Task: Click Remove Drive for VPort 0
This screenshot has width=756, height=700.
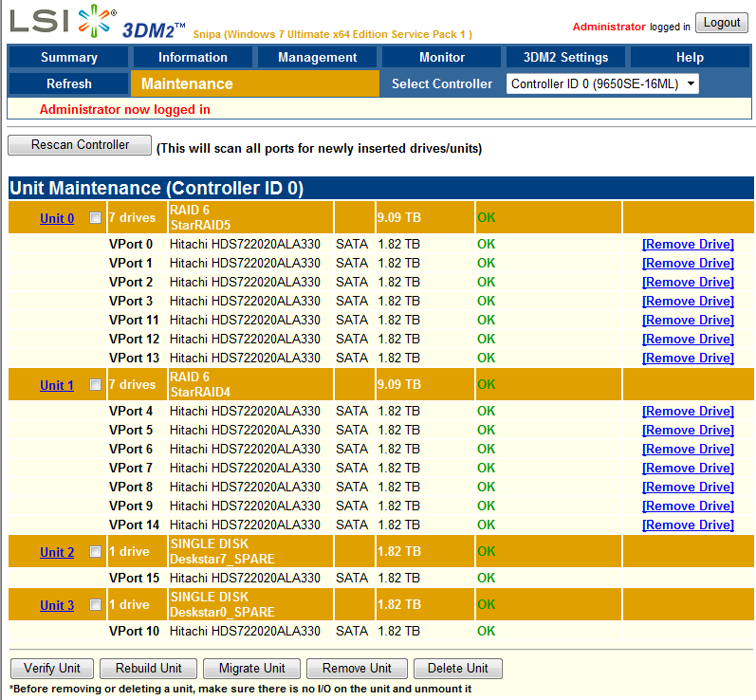Action: 688,245
